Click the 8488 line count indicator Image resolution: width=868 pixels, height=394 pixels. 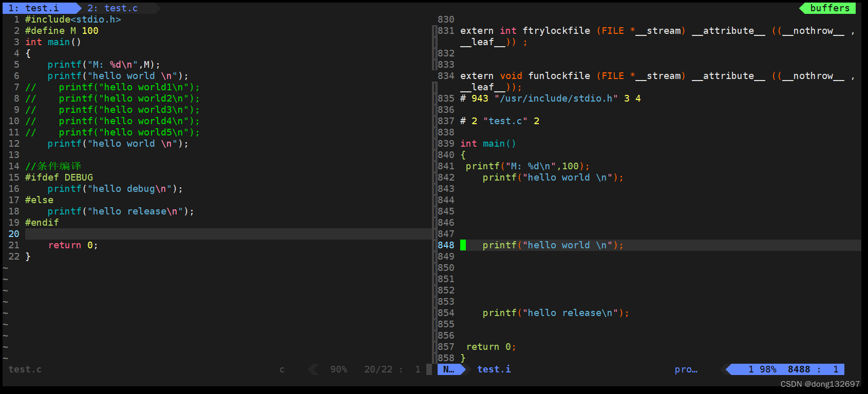click(799, 369)
